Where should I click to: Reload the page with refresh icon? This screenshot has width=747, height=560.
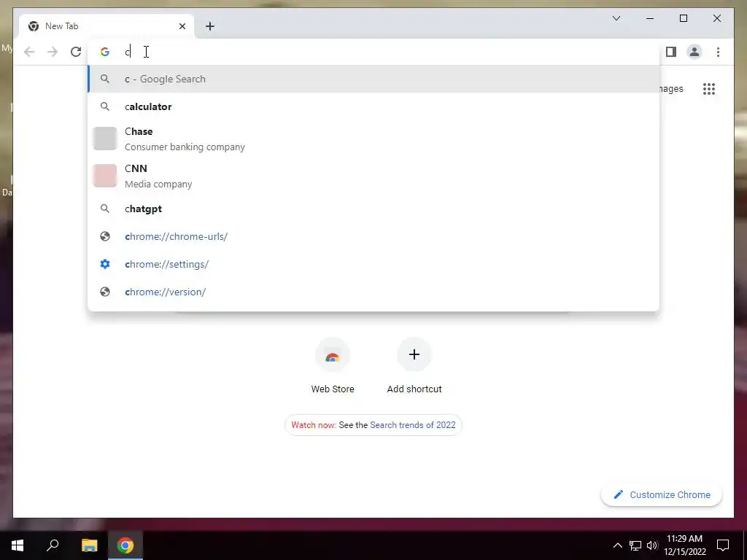coord(76,52)
